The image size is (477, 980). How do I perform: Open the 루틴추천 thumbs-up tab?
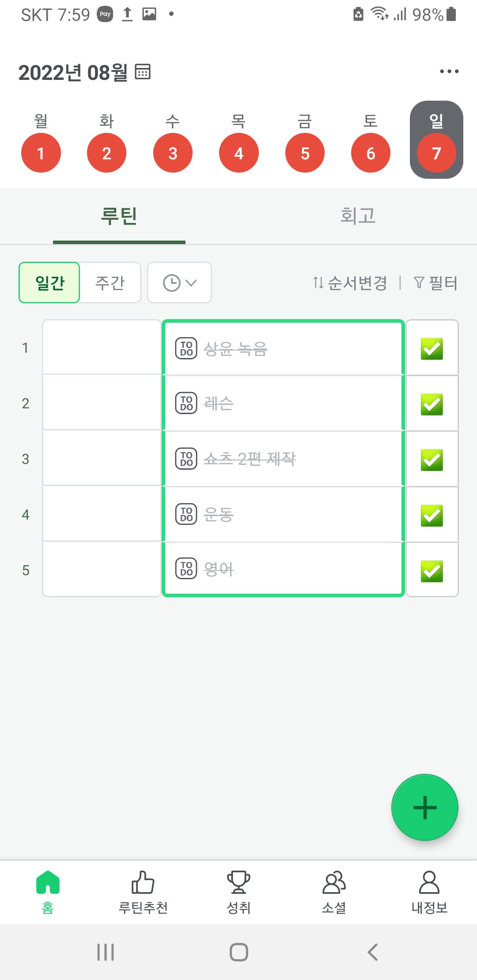(143, 891)
